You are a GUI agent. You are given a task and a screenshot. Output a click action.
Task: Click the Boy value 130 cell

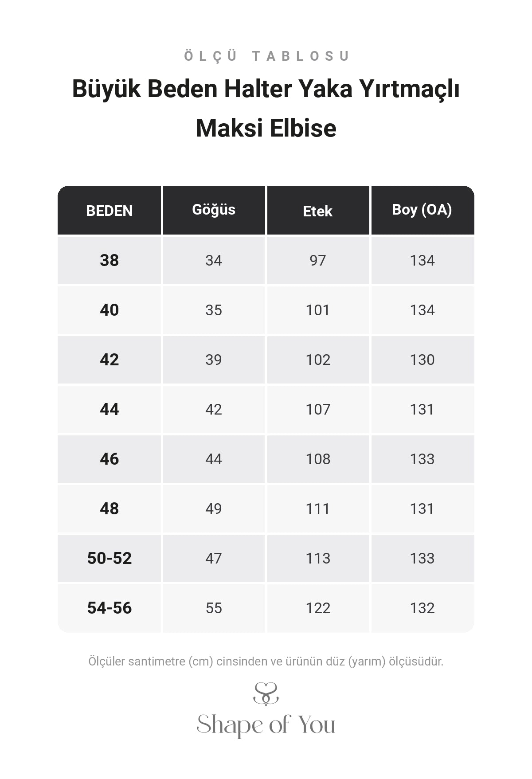tap(422, 360)
